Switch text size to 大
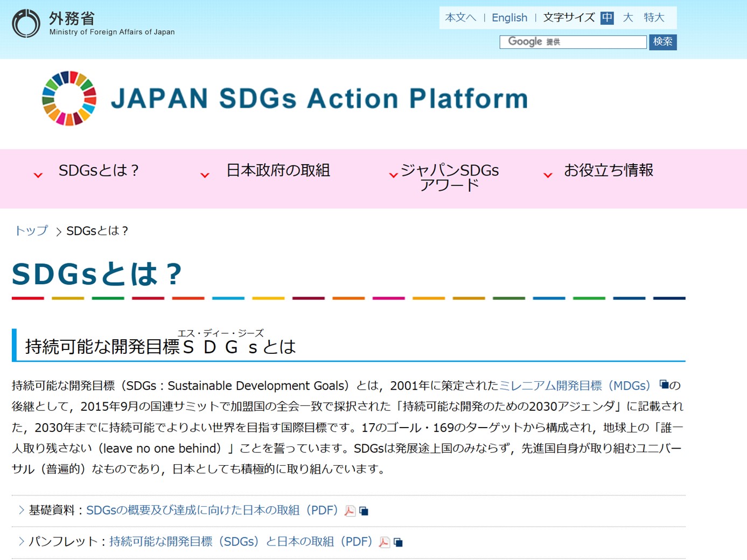 point(627,18)
